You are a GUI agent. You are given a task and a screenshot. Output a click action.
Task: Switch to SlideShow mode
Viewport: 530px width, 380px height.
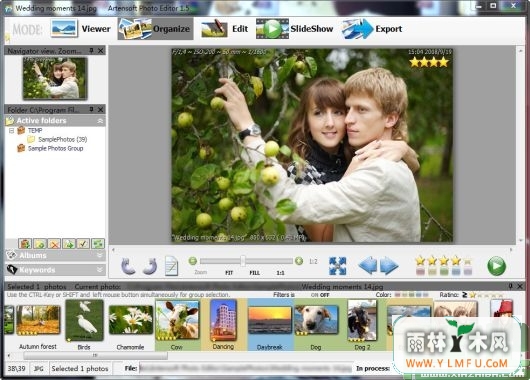pos(295,29)
